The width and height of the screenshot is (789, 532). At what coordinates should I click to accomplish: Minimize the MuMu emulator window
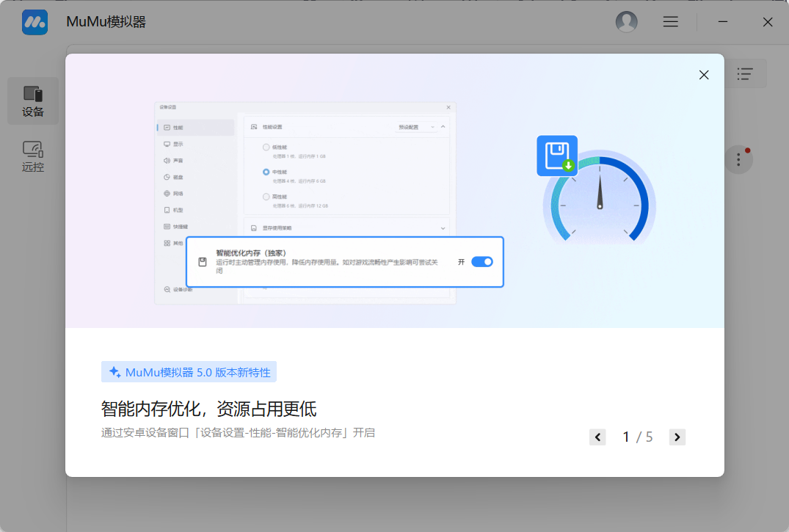tap(723, 21)
